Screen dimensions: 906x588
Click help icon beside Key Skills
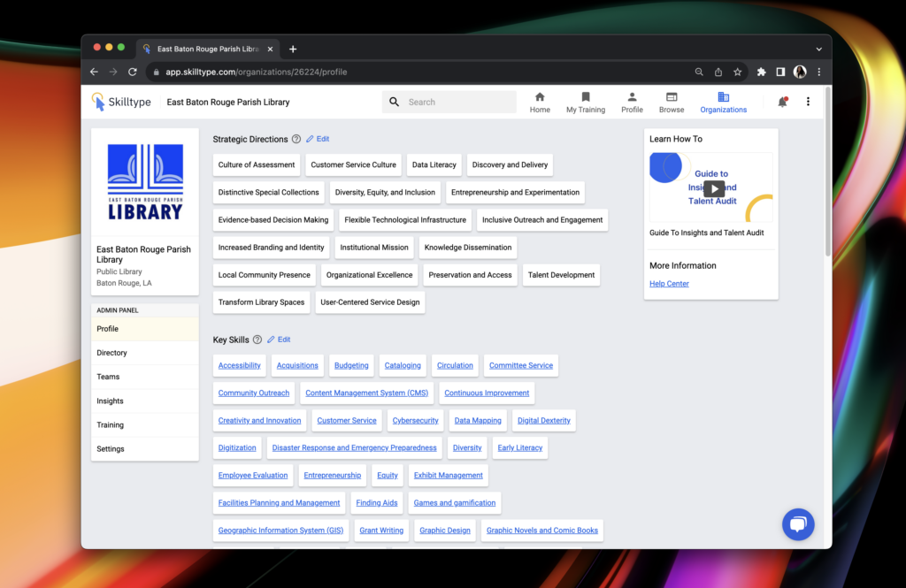[x=257, y=340]
